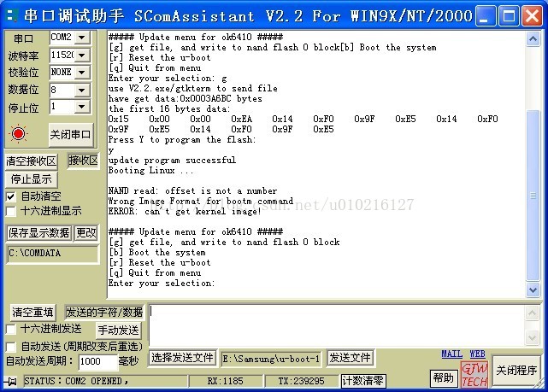Click the TX:239295 counter
548x392 pixels.
click(301, 381)
